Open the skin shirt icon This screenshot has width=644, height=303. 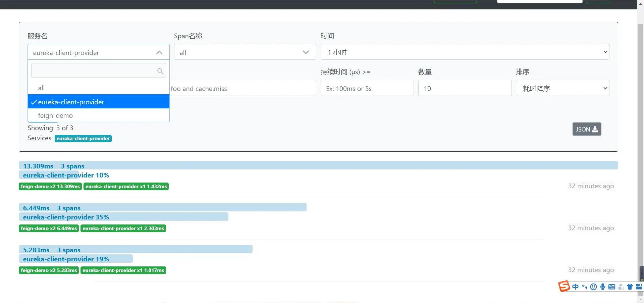630,287
